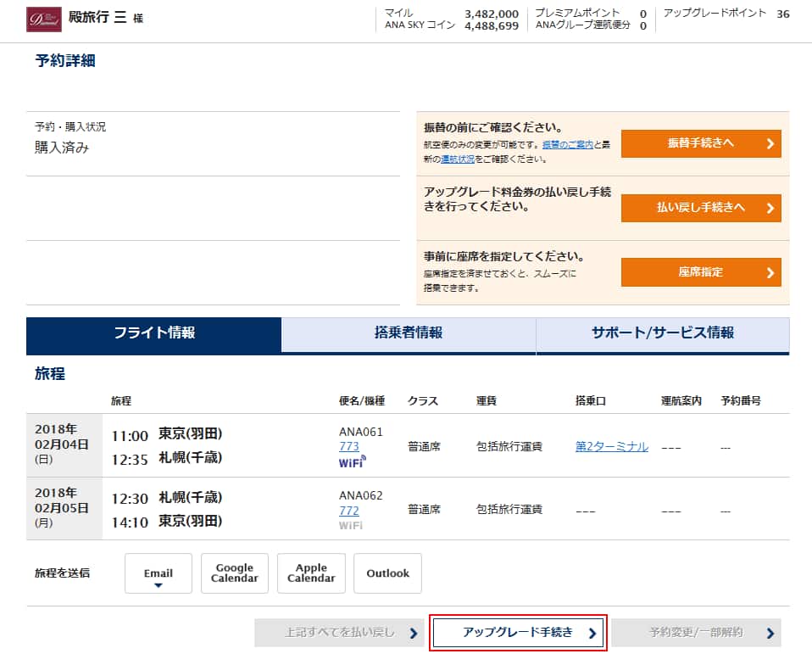Open aircraft type 773 link
812x665 pixels.
tap(348, 446)
